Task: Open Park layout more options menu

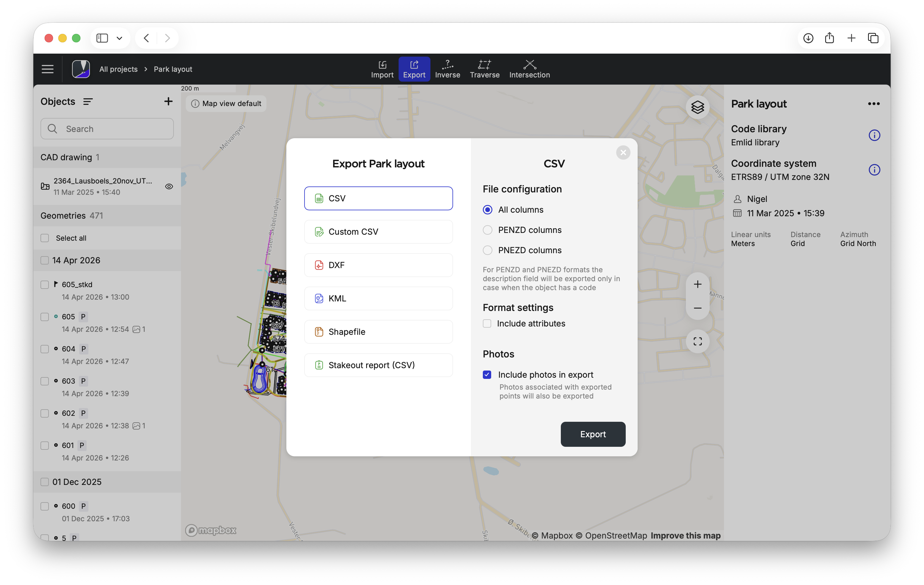Action: 873,104
